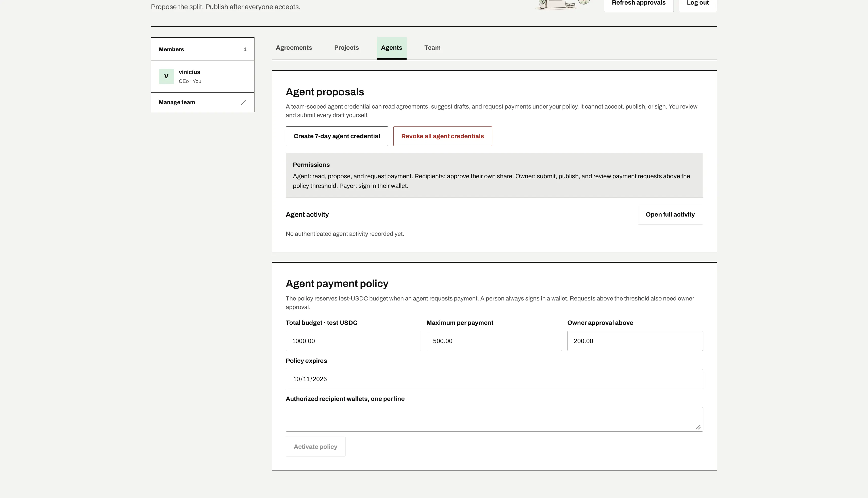Screen dimensions: 868x498
Task: Click the green V avatar for vinicius
Action: pyautogui.click(x=166, y=76)
